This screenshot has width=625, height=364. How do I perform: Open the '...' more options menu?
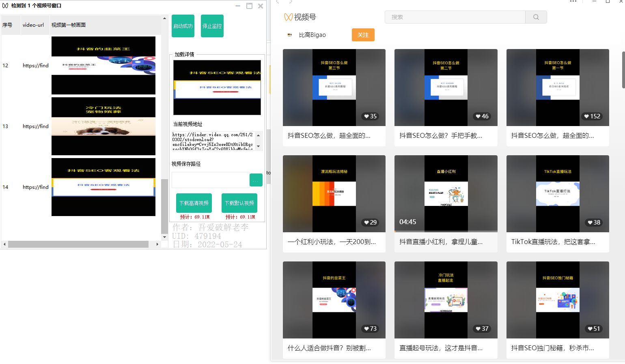click(573, 2)
